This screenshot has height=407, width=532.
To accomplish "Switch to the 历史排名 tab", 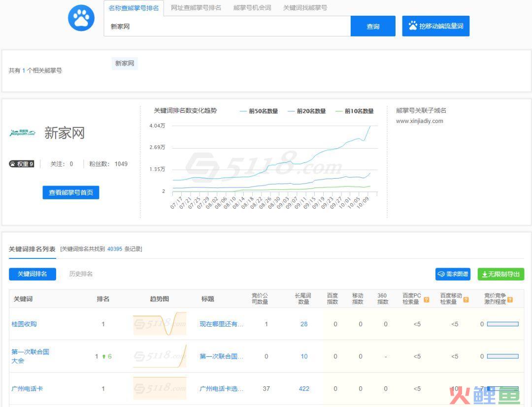I will (x=81, y=274).
